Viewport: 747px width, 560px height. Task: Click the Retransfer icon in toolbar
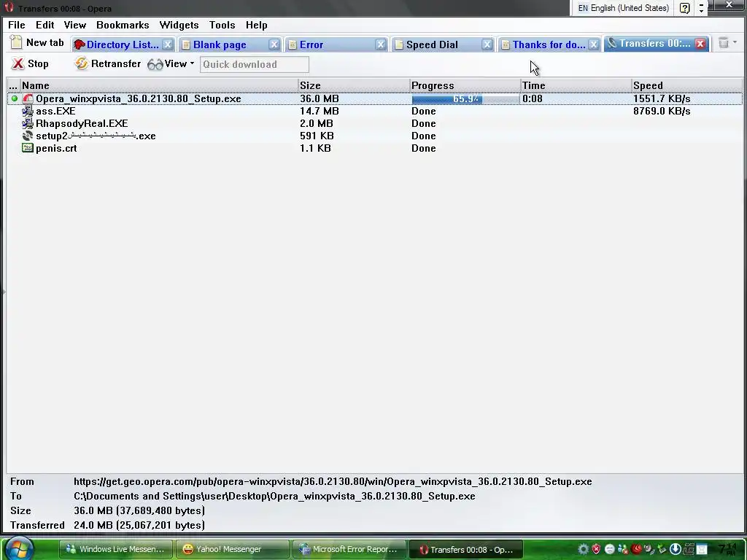tap(82, 63)
